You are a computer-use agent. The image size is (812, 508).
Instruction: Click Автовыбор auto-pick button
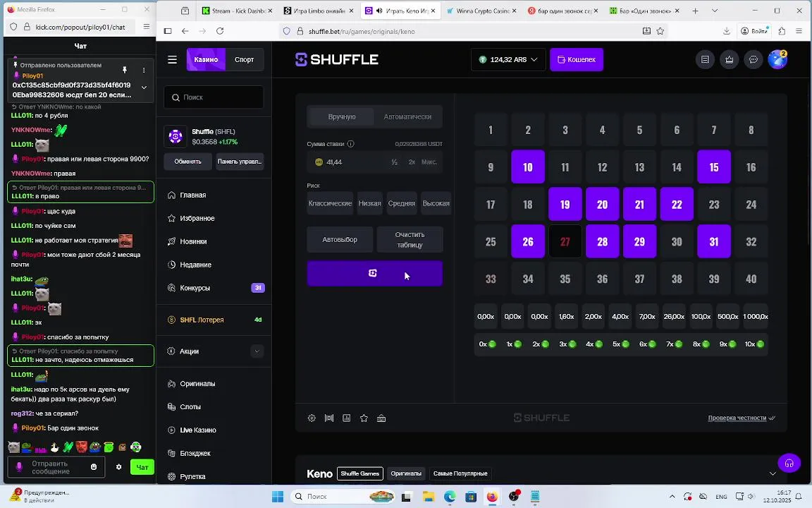coord(340,239)
